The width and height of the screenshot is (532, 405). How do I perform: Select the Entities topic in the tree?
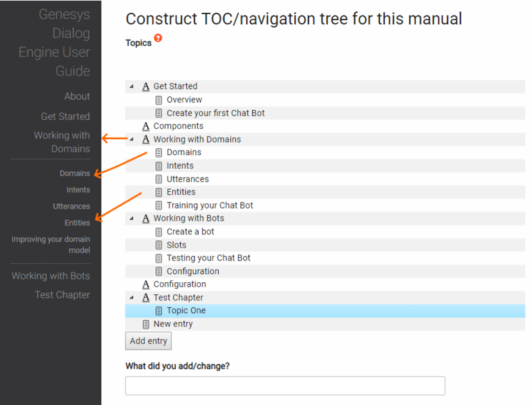(x=325, y=192)
